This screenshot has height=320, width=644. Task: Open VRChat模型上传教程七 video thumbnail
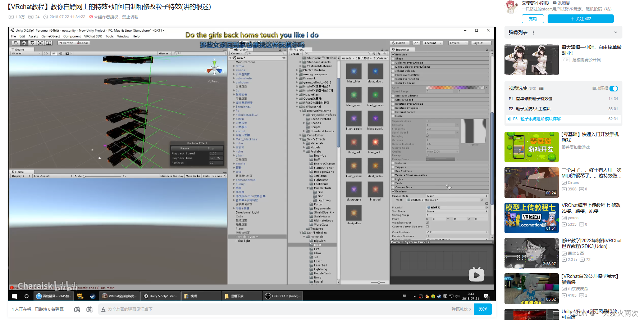(531, 218)
